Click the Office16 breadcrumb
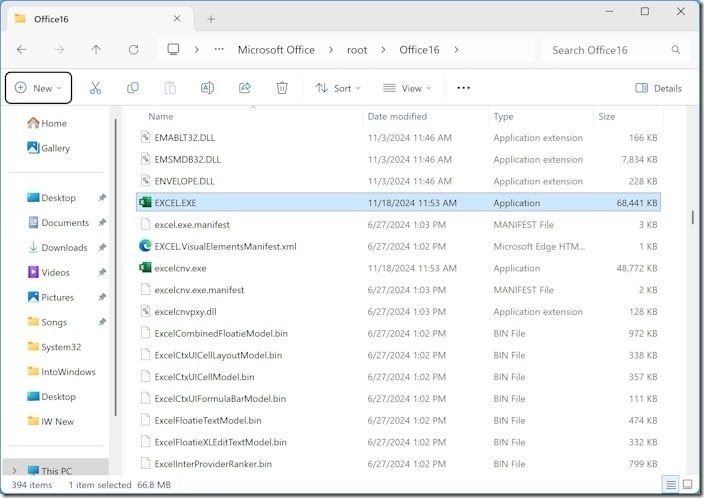 coord(419,50)
